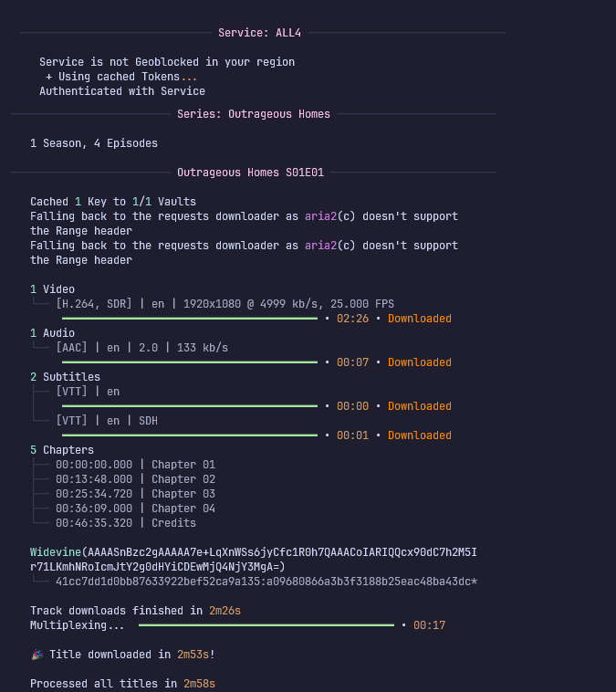
Task: Click the "Outrageous Homes S01E01" heading
Action: [250, 172]
